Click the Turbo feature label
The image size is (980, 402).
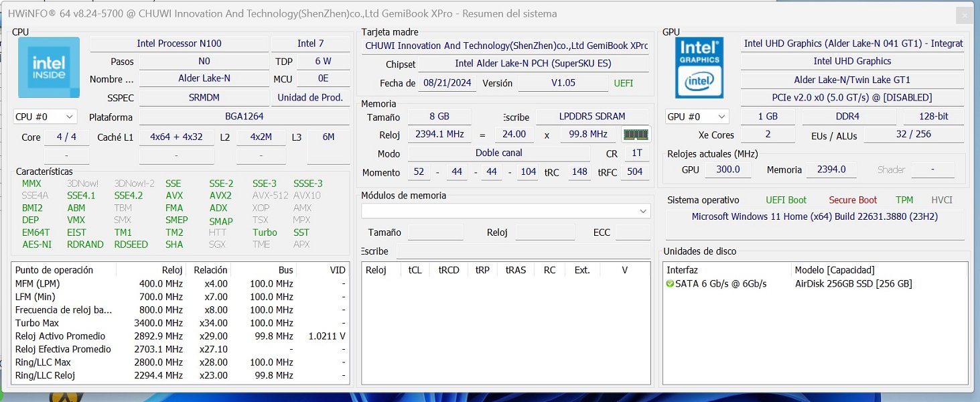[x=265, y=232]
